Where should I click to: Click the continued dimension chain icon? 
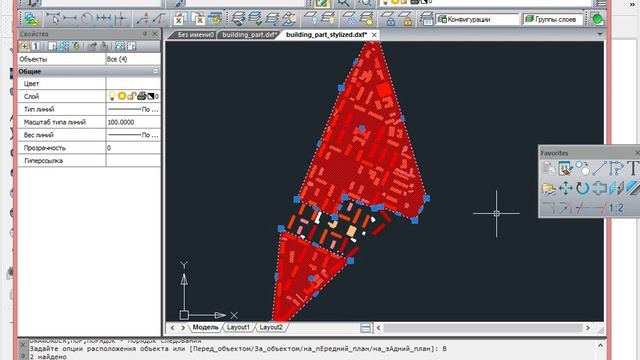tap(104, 18)
